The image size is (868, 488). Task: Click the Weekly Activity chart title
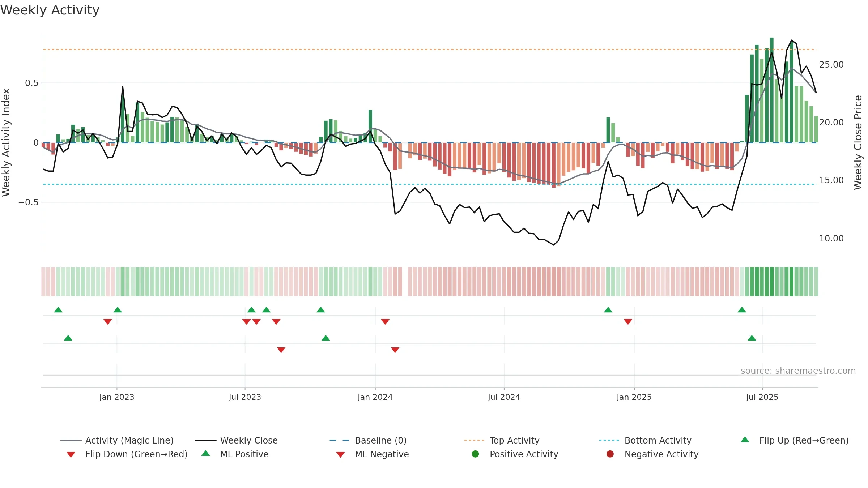coord(50,10)
